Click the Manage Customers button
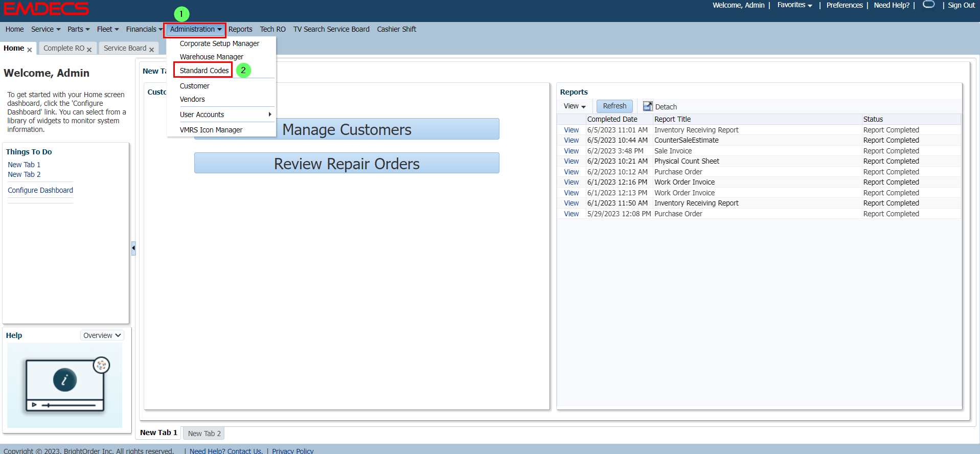 (347, 129)
